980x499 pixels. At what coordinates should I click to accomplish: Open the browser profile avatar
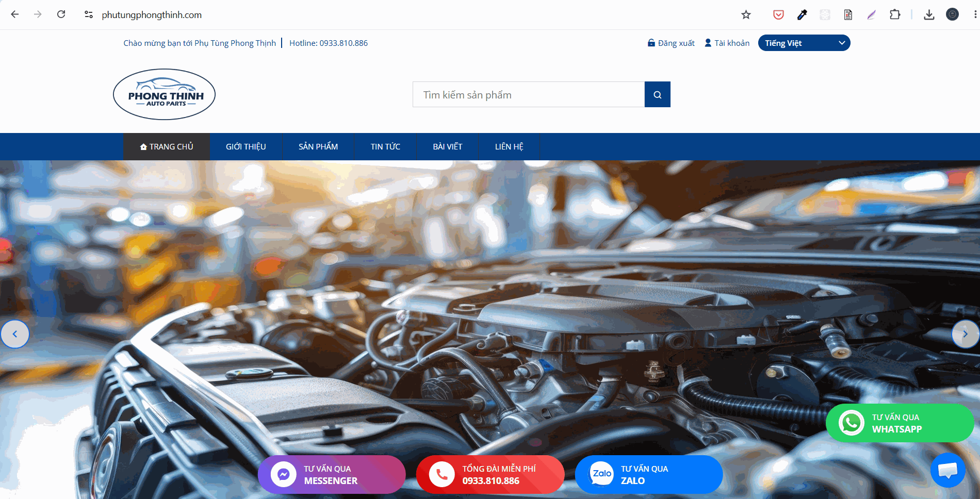tap(952, 14)
